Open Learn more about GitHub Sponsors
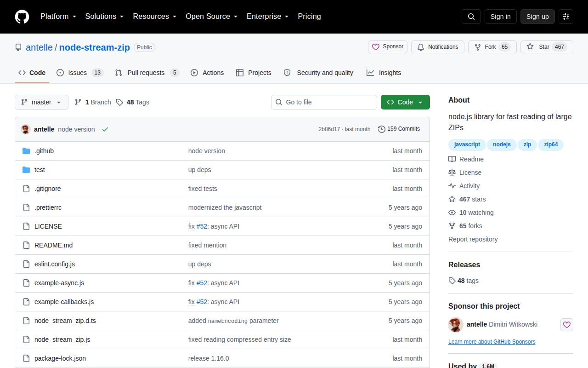Image resolution: width=588 pixels, height=368 pixels. click(x=492, y=342)
